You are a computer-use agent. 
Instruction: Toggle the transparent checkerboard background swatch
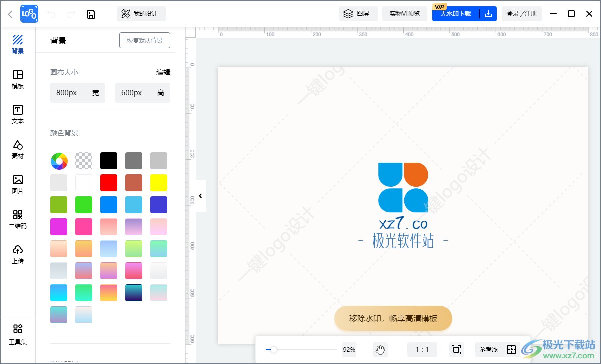(84, 160)
